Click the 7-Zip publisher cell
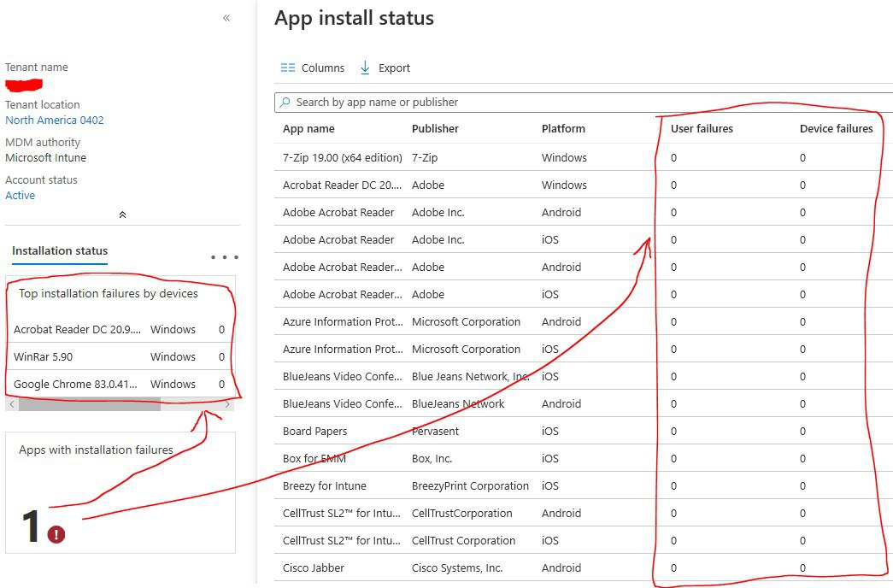 tap(425, 158)
